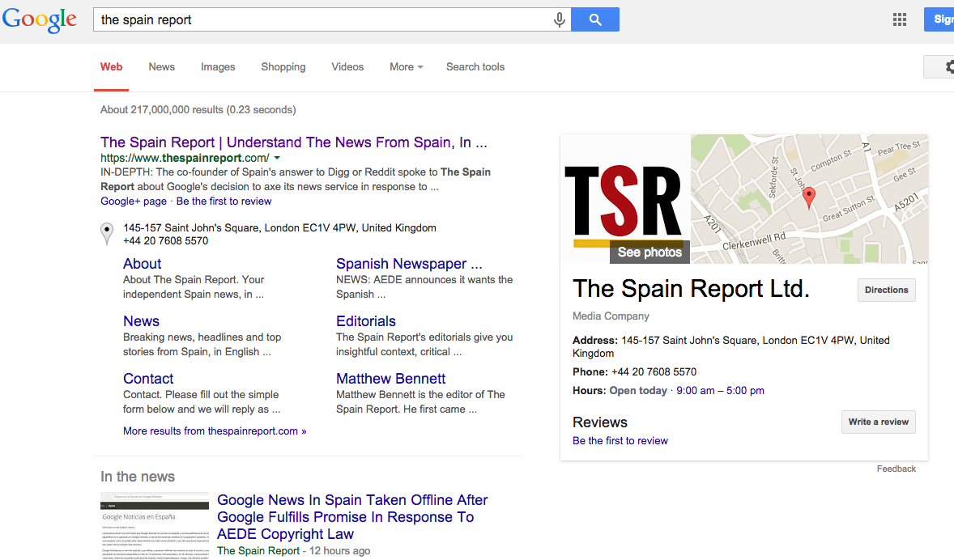Click '145-157 Saint John's Square' address under result
Viewport: 954px width, 560px height.
(280, 228)
